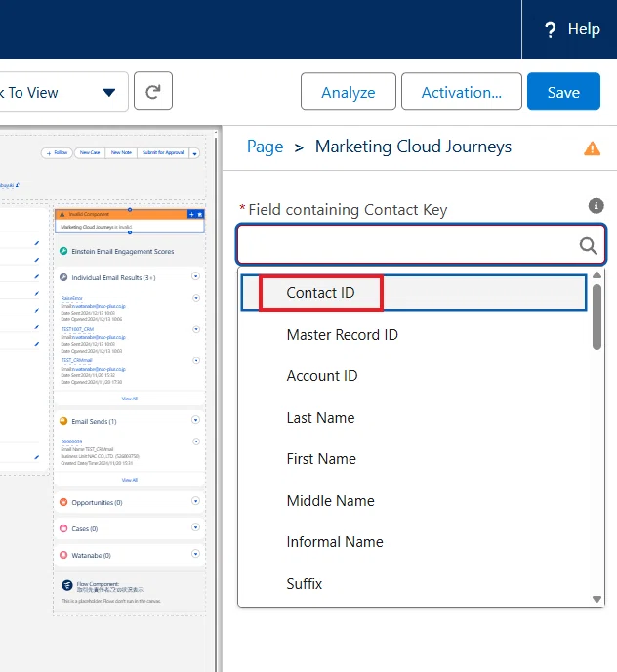Viewport: 617px width, 672px height.
Task: Open the Help question mark icon
Action: (551, 30)
